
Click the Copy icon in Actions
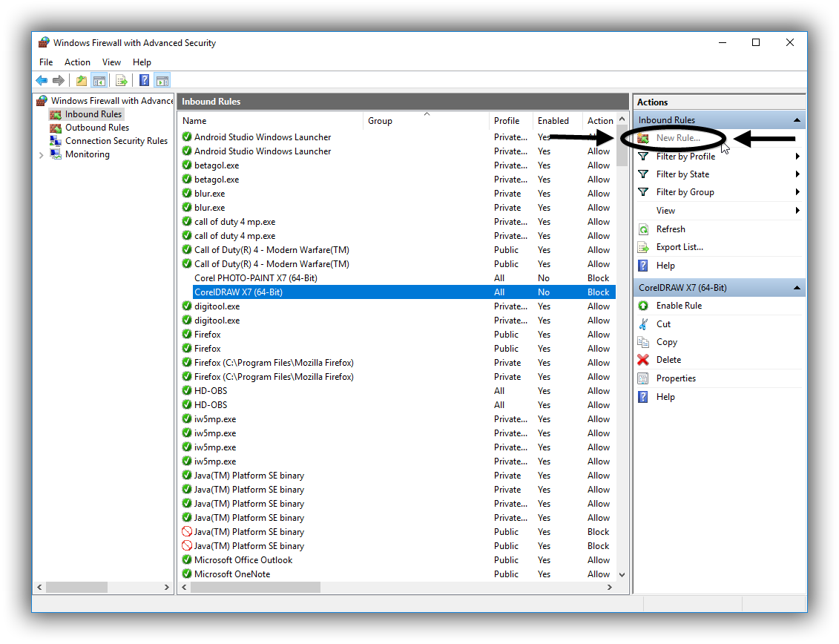tap(644, 342)
